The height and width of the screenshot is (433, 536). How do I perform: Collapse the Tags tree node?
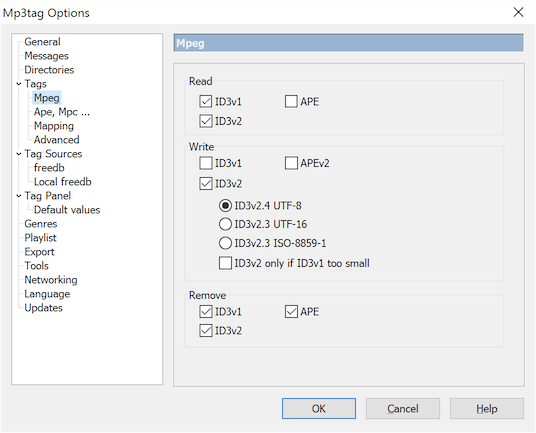[x=19, y=84]
